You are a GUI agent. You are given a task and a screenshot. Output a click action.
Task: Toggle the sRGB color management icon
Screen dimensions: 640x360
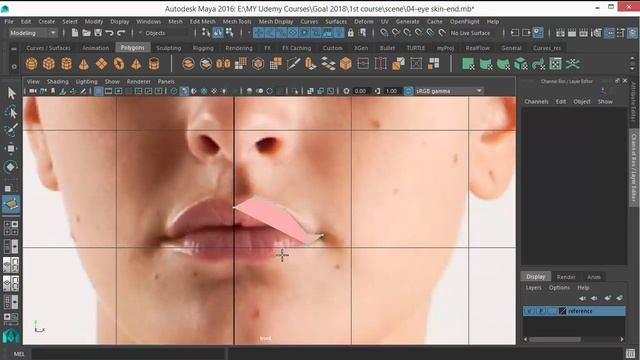pyautogui.click(x=408, y=91)
